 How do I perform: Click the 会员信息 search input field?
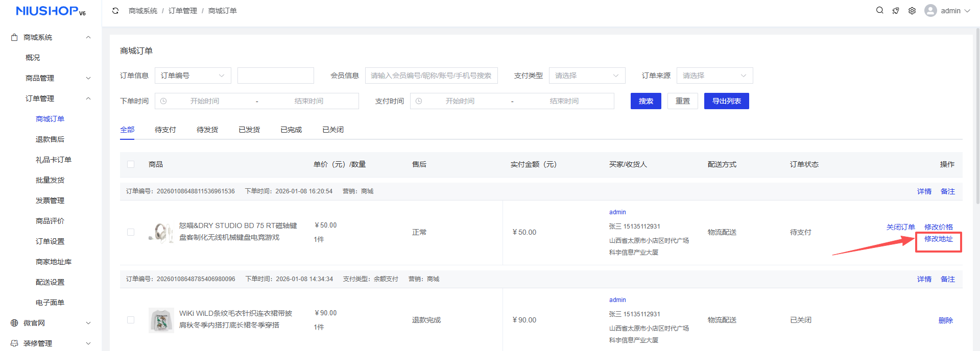pos(431,76)
